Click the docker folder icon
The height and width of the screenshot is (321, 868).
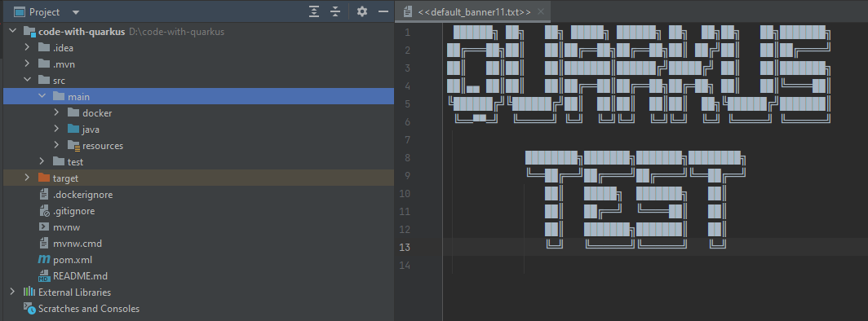[x=73, y=112]
